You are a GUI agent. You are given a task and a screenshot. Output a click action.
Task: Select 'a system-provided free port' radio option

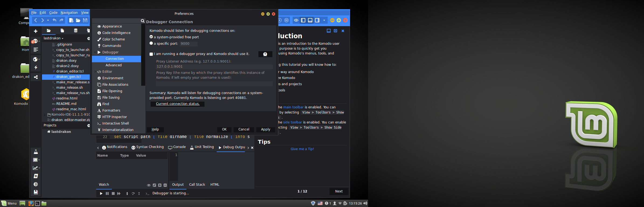point(151,37)
